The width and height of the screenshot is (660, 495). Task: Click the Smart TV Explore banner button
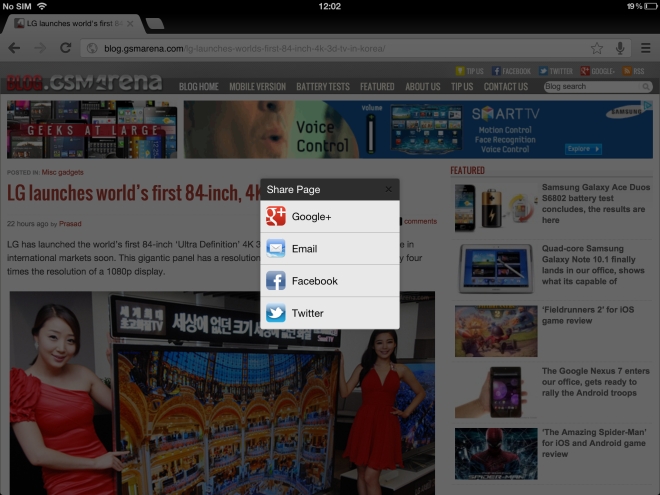582,149
